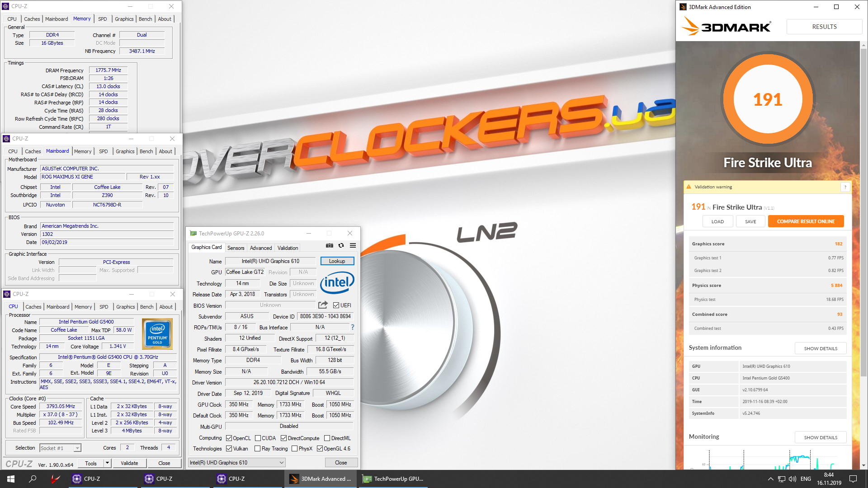Viewport: 868px width, 488px height.
Task: Open notification center icon
Action: point(853,479)
